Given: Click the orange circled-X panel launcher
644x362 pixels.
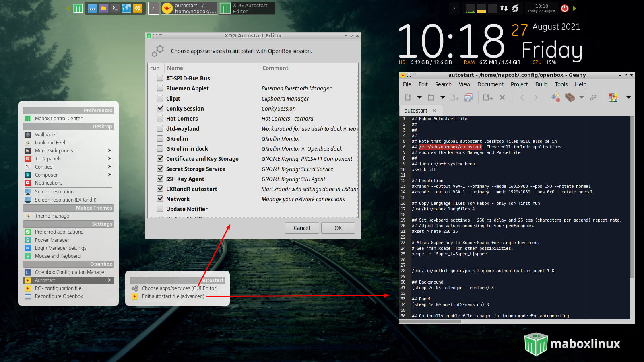Looking at the screenshot, I should (x=138, y=8).
